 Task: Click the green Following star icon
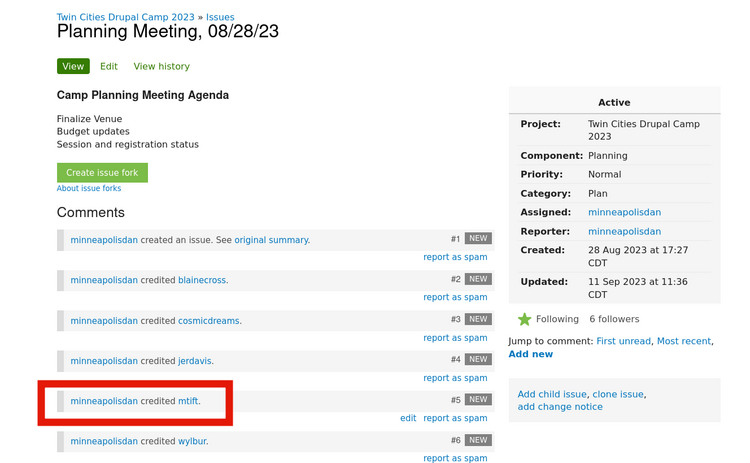(x=524, y=319)
